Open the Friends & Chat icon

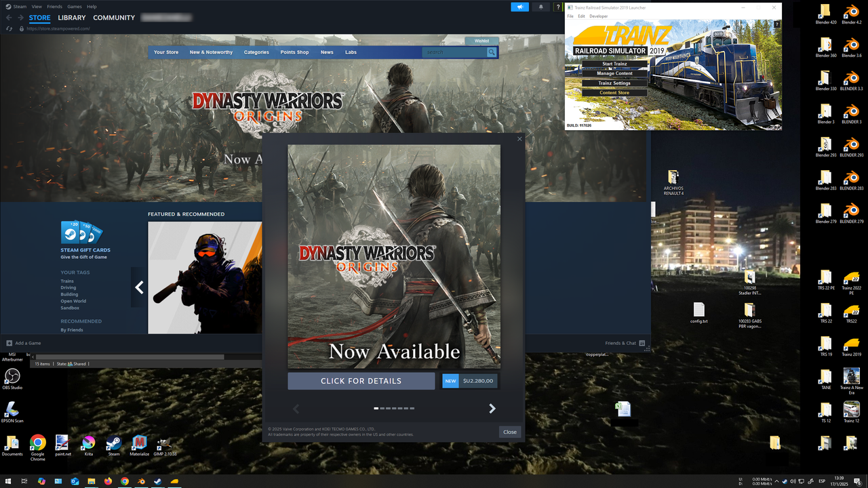[x=642, y=343]
